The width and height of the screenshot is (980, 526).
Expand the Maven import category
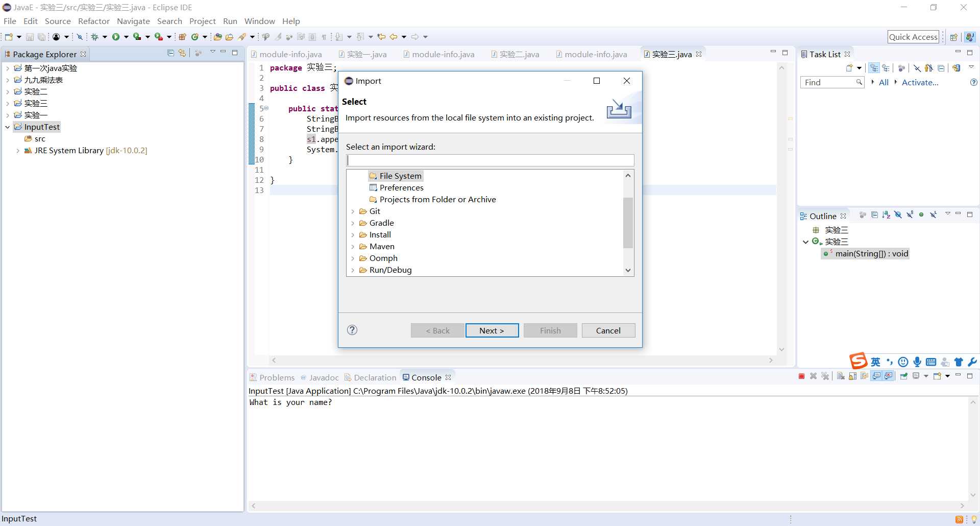(x=353, y=247)
